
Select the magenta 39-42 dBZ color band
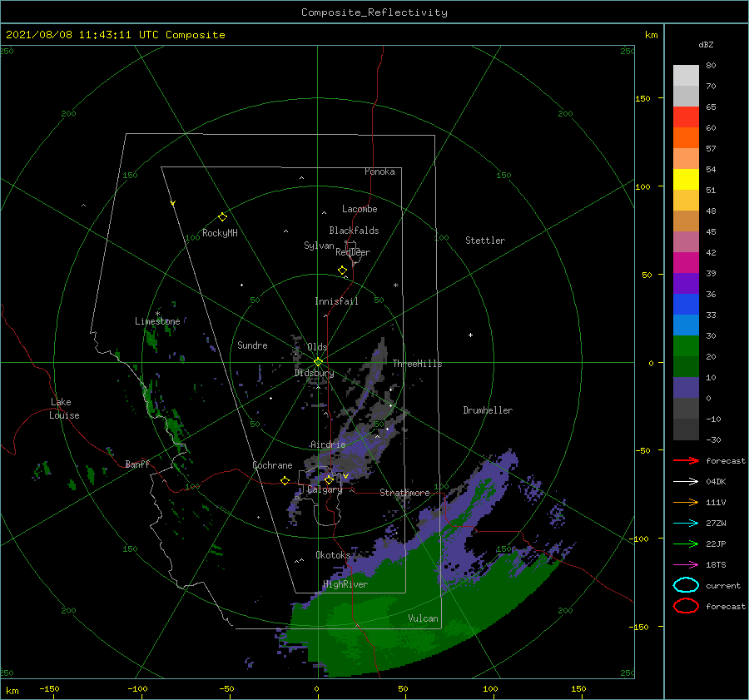pos(686,263)
